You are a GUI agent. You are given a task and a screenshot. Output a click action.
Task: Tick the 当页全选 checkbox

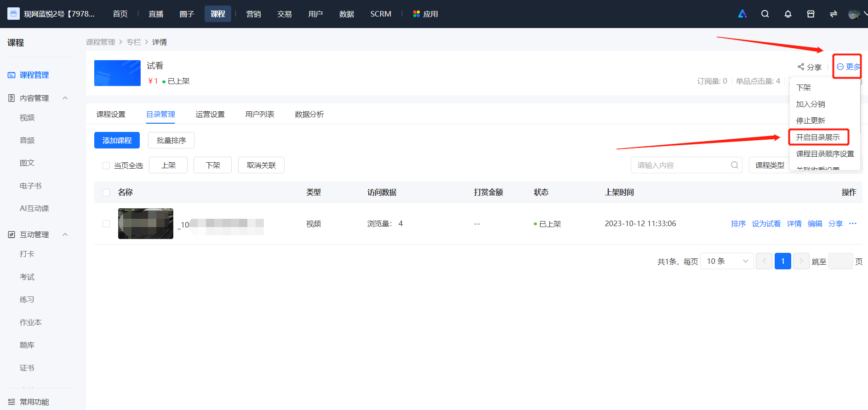(106, 165)
